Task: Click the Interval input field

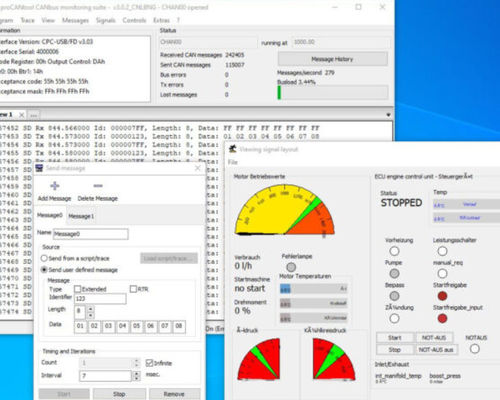Action: [x=105, y=376]
